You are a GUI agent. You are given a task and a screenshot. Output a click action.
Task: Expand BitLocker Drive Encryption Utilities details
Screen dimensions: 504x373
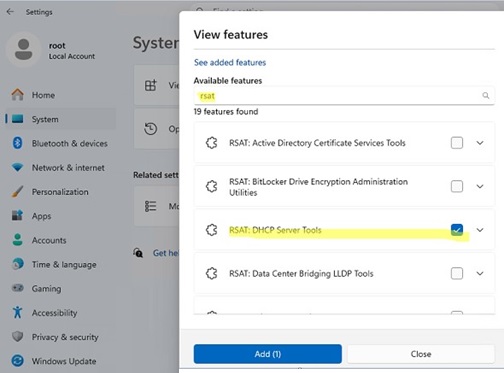480,186
